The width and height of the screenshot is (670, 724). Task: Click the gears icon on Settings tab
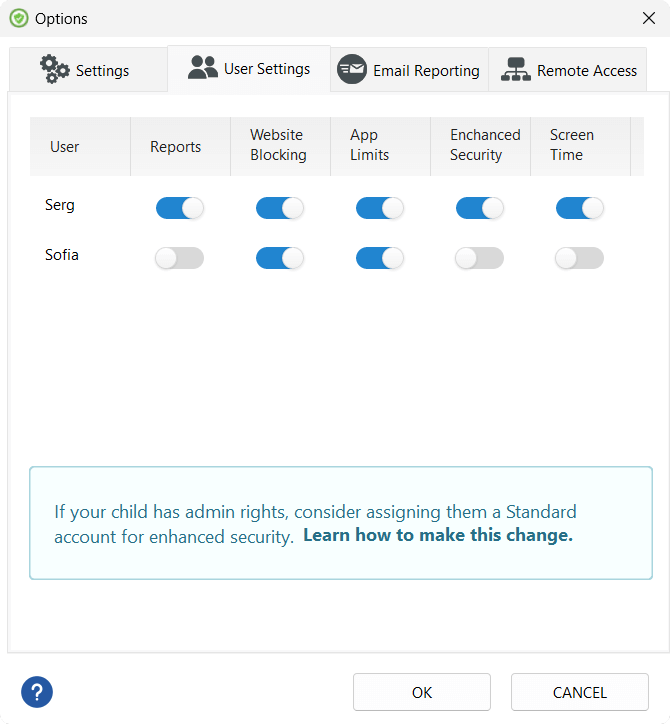tap(54, 69)
